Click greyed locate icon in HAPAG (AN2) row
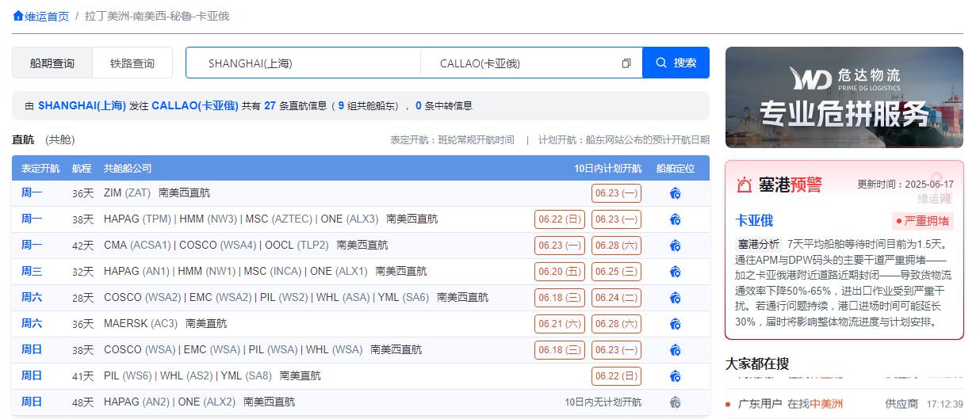This screenshot has width=980, height=419. click(x=676, y=402)
